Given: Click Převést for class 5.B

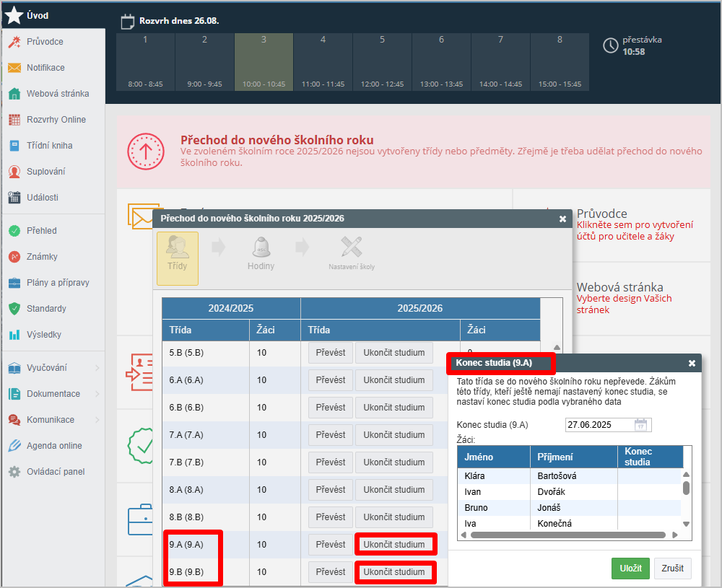Looking at the screenshot, I should 331,353.
